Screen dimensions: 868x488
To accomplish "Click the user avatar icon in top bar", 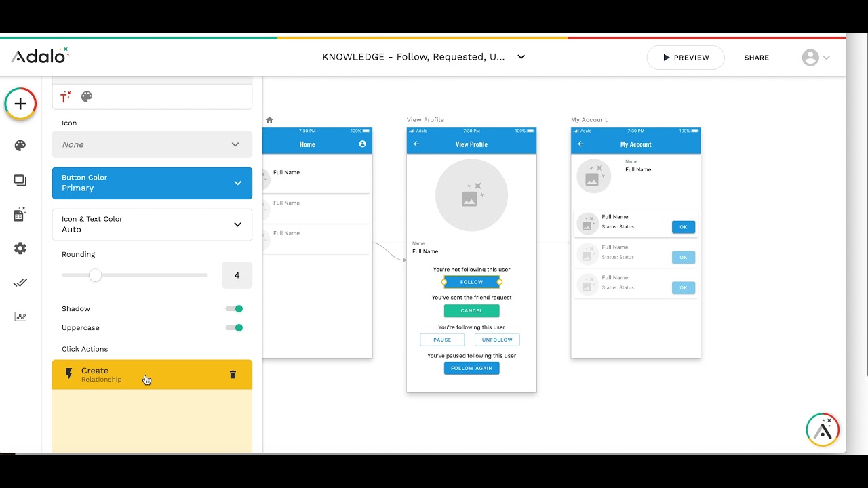I will [x=810, y=58].
